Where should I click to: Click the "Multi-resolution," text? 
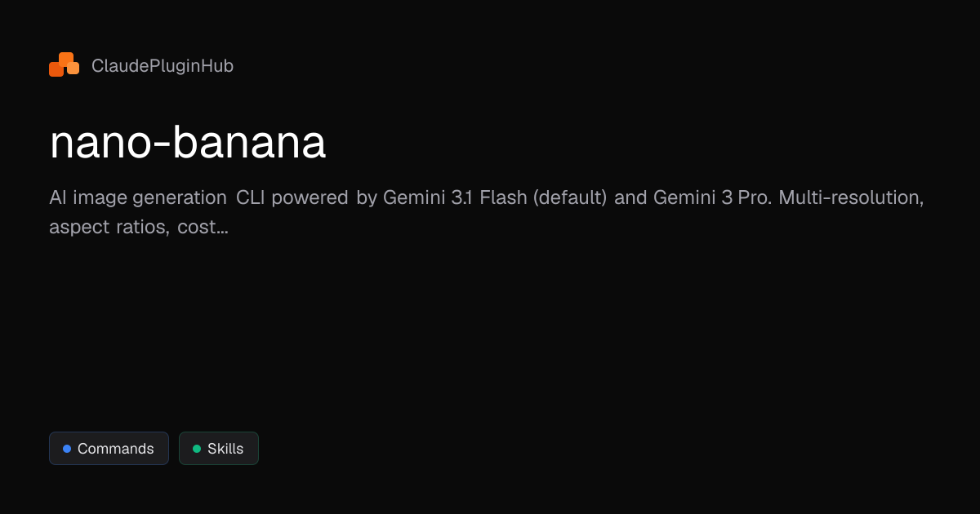point(851,198)
